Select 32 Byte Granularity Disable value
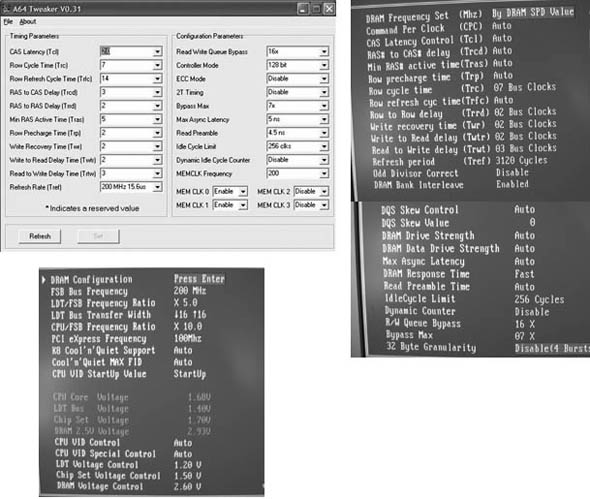This screenshot has width=590, height=499. click(x=552, y=348)
